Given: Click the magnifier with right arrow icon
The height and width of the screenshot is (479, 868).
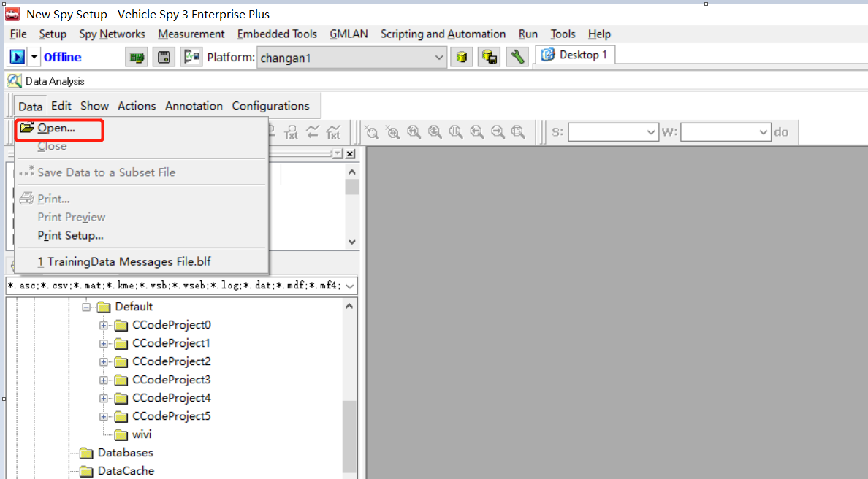Looking at the screenshot, I should [x=498, y=131].
